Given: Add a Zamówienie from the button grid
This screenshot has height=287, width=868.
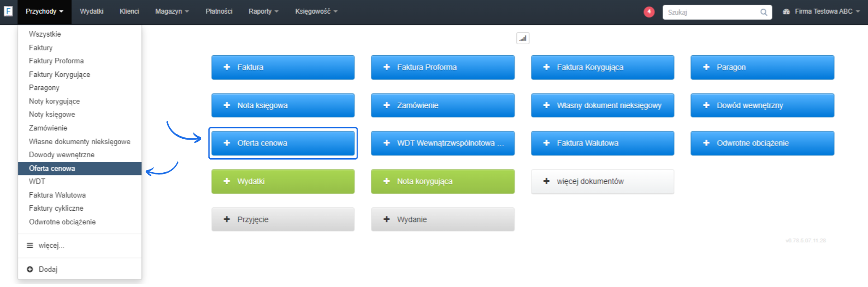Looking at the screenshot, I should coord(443,105).
